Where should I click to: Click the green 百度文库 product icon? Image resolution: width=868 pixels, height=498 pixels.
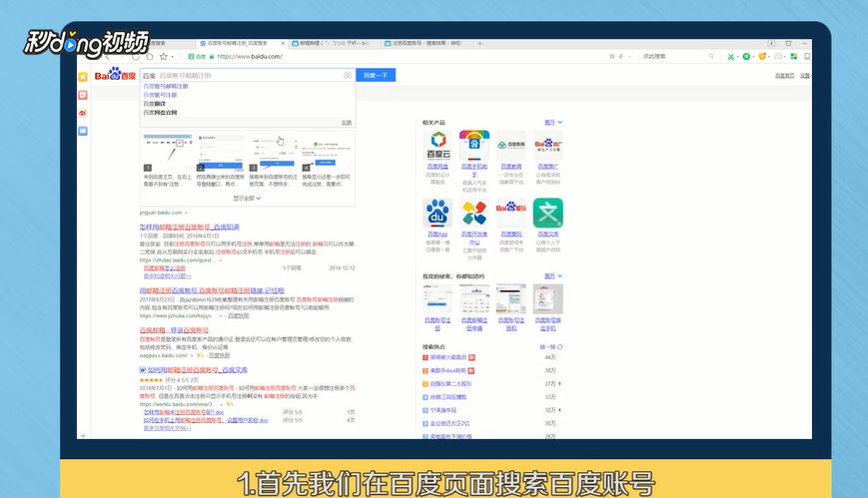(548, 213)
